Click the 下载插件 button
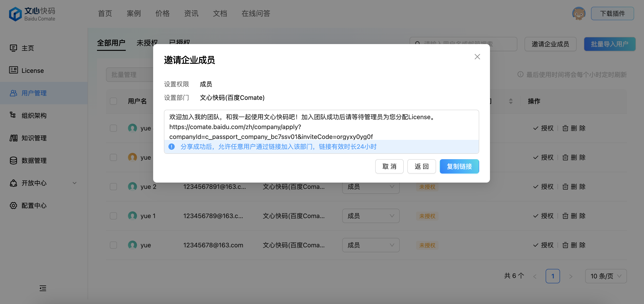644x304 pixels. point(612,13)
